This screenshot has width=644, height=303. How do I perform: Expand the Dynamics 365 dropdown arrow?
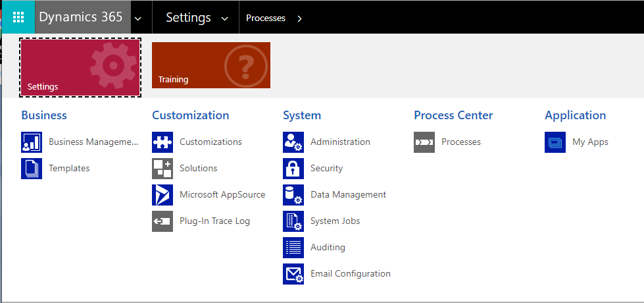coord(137,18)
